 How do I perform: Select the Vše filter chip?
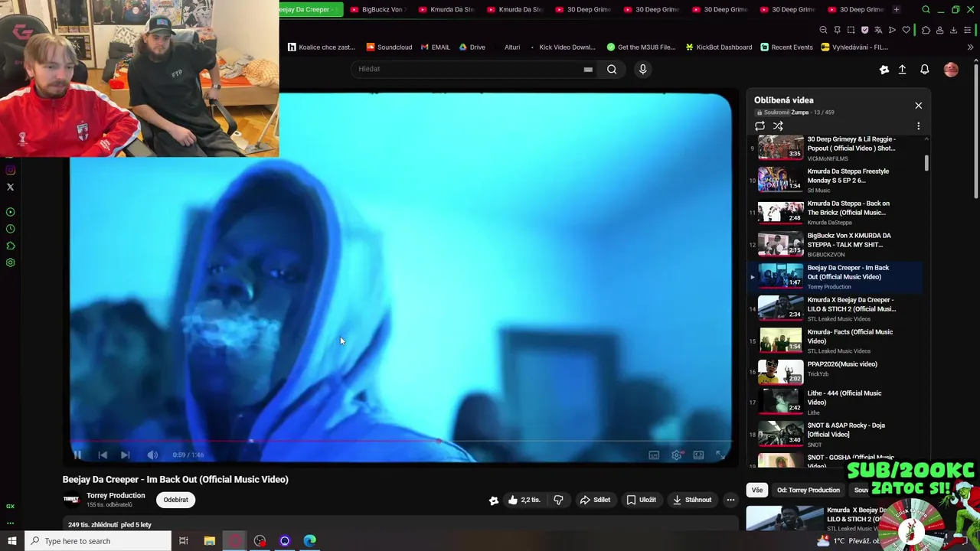(x=757, y=490)
